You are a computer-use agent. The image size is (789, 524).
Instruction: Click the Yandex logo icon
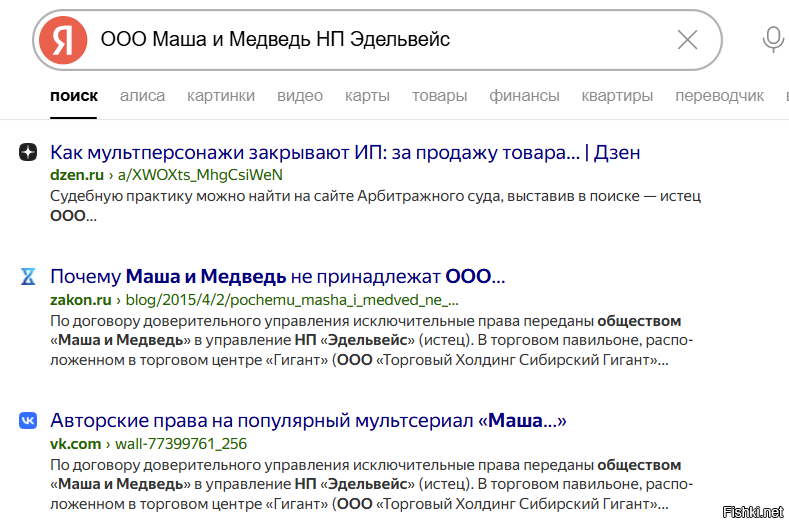pos(64,40)
